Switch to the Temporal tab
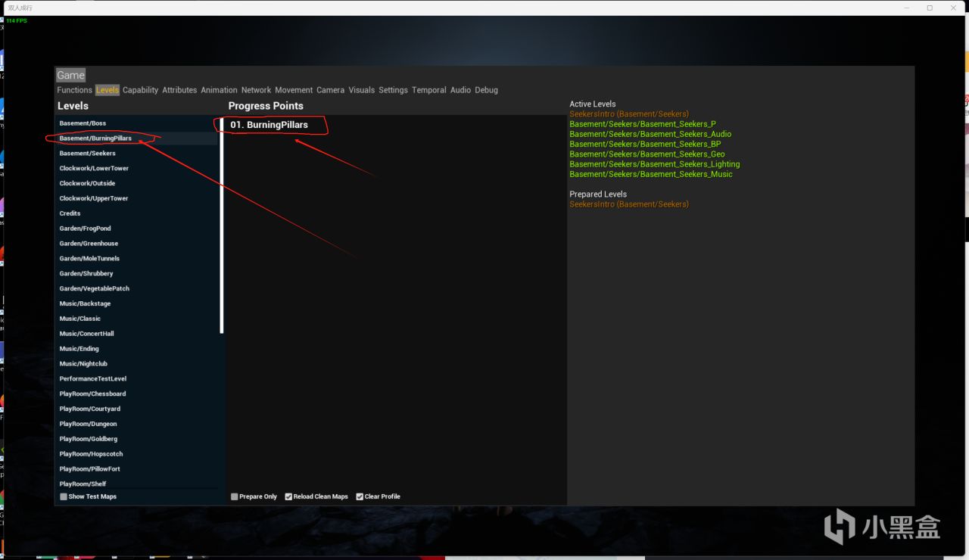Viewport: 969px width, 560px height. (x=429, y=90)
